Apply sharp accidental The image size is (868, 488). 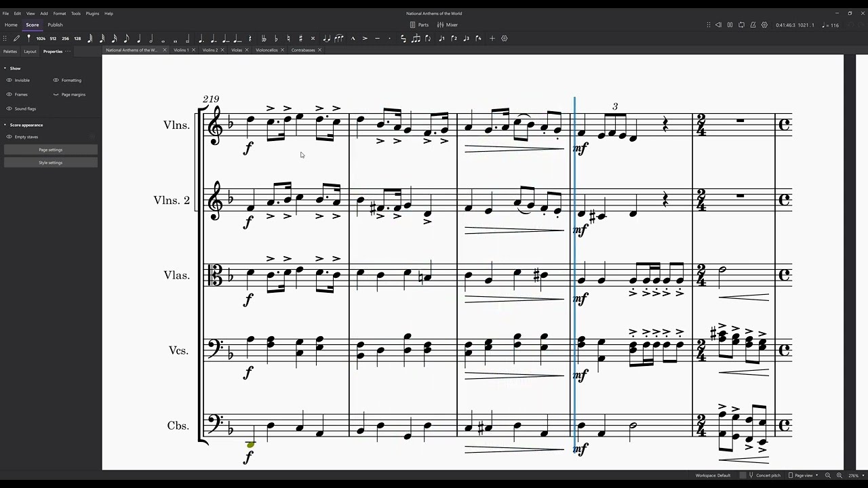coord(300,39)
